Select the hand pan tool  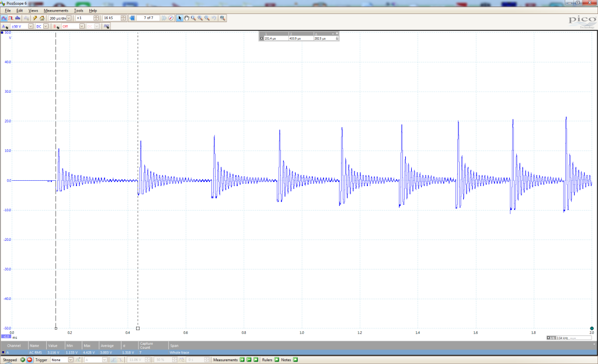point(186,18)
